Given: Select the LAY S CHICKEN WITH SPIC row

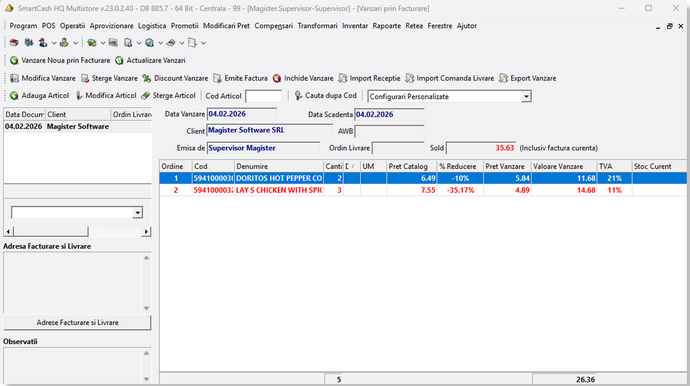Looking at the screenshot, I should pyautogui.click(x=422, y=190).
